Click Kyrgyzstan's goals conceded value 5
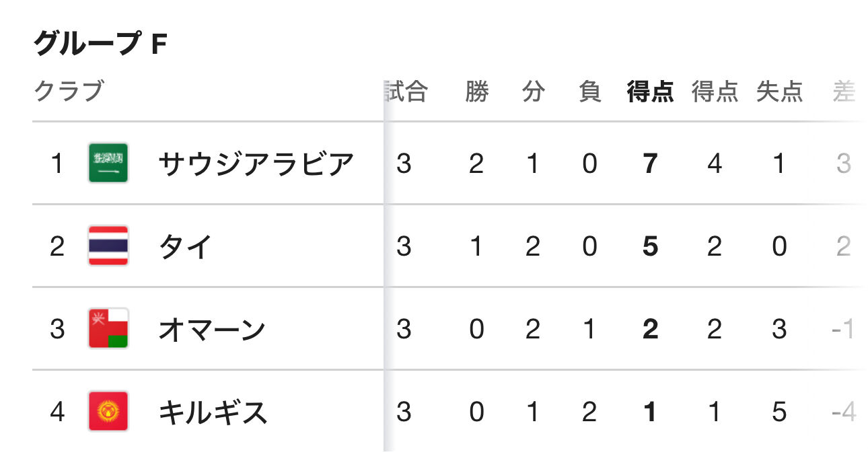The width and height of the screenshot is (868, 471). click(779, 412)
